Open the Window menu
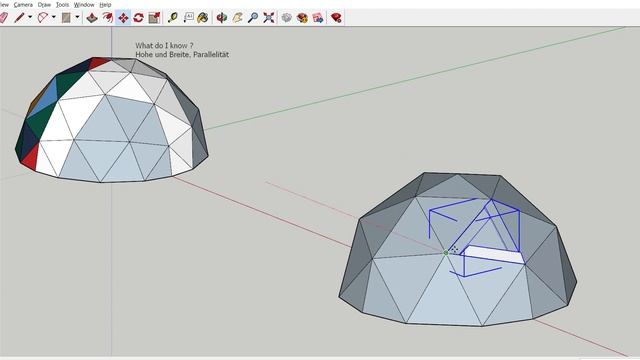This screenshot has height=360, width=640. [x=84, y=4]
